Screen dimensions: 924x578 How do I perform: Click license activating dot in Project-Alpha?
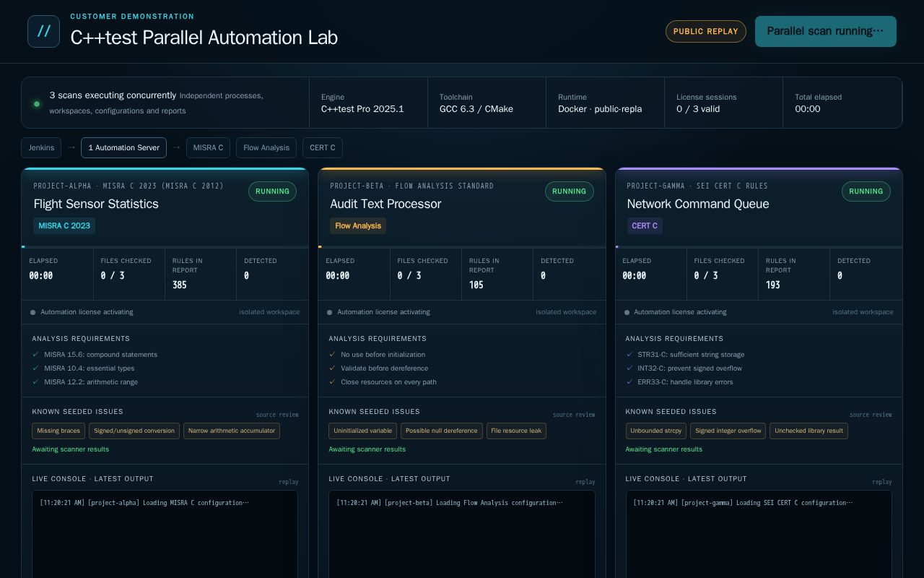pyautogui.click(x=32, y=313)
